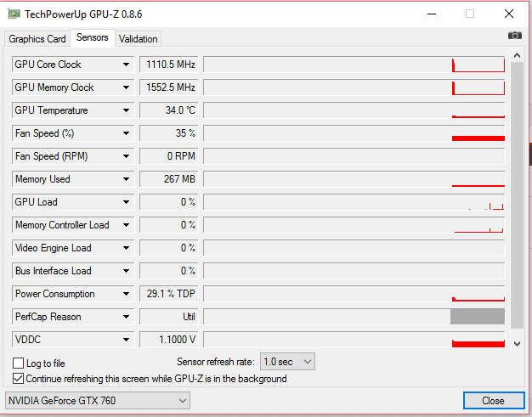Click the camera screenshot icon
The height and width of the screenshot is (417, 532).
click(x=515, y=36)
